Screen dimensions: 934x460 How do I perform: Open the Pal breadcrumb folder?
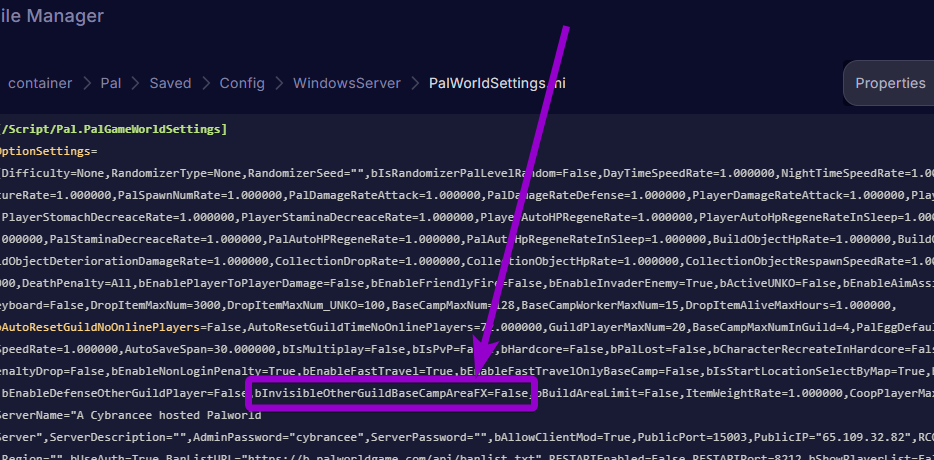coord(111,83)
